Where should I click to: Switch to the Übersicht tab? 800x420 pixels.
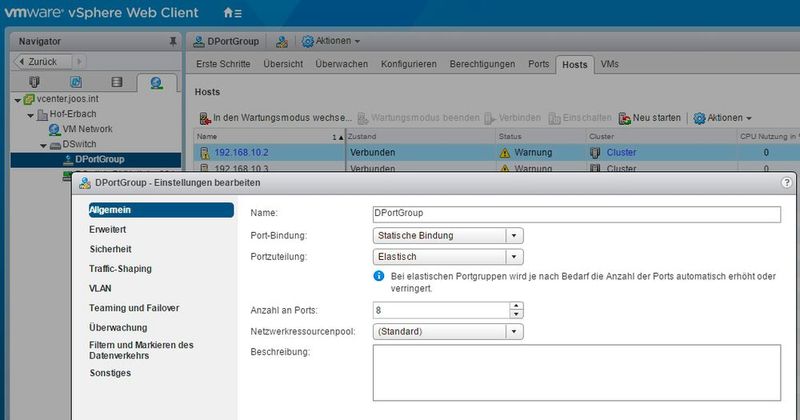[x=283, y=64]
